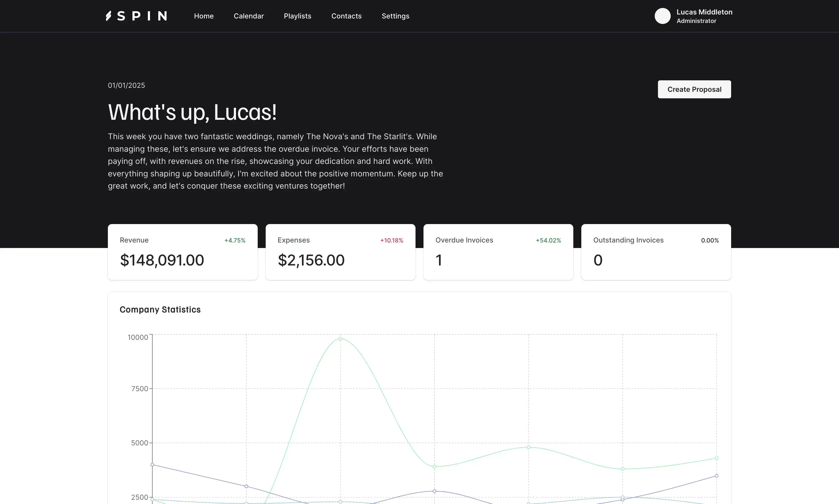Screen dimensions: 839x504
Task: Click the $2,156.00 expenses value
Action: [311, 260]
